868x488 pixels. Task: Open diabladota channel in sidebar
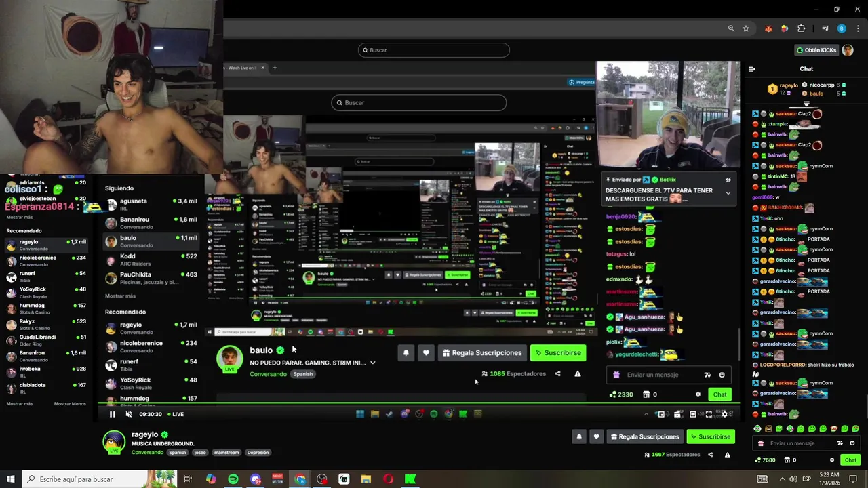(x=46, y=388)
